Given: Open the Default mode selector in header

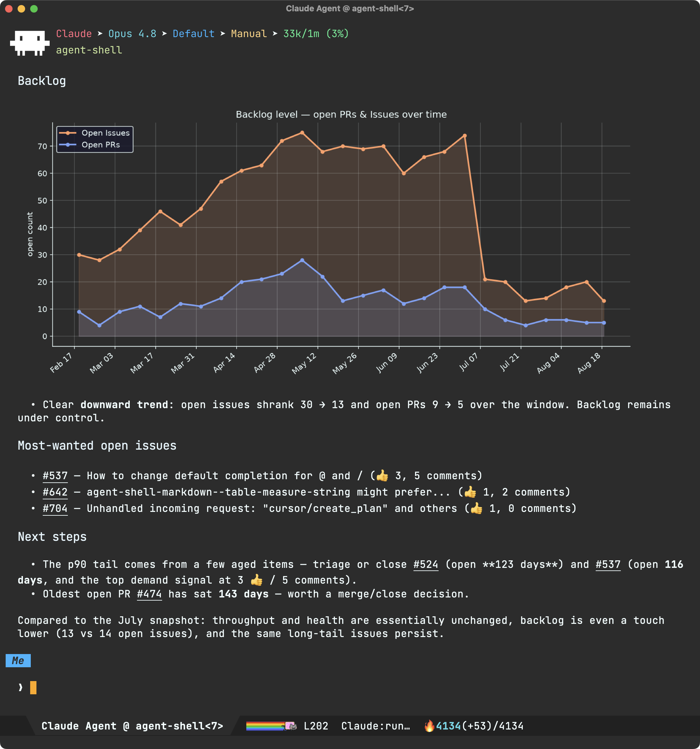Looking at the screenshot, I should point(194,34).
